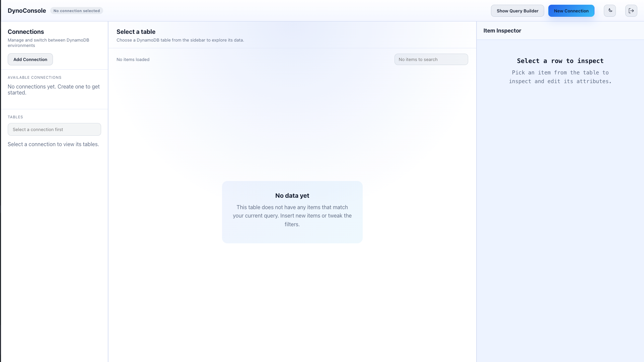644x362 pixels.
Task: Click the DynoConsole app title
Action: (27, 11)
